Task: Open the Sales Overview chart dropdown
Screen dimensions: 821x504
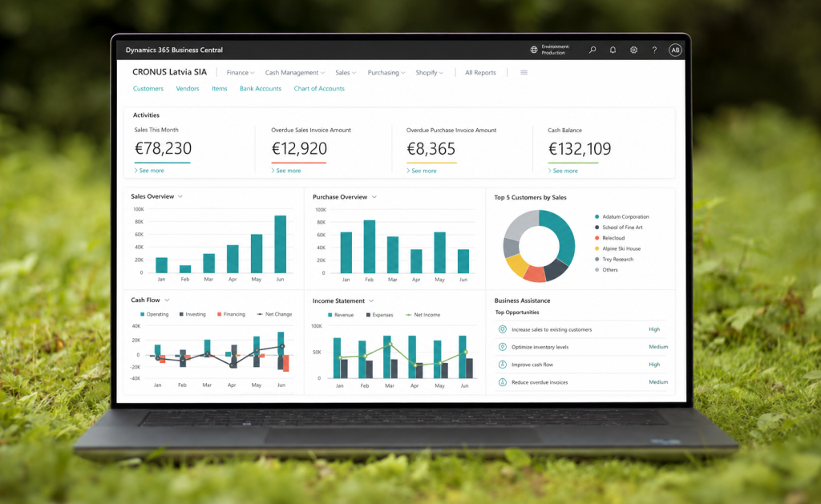Action: click(x=180, y=196)
